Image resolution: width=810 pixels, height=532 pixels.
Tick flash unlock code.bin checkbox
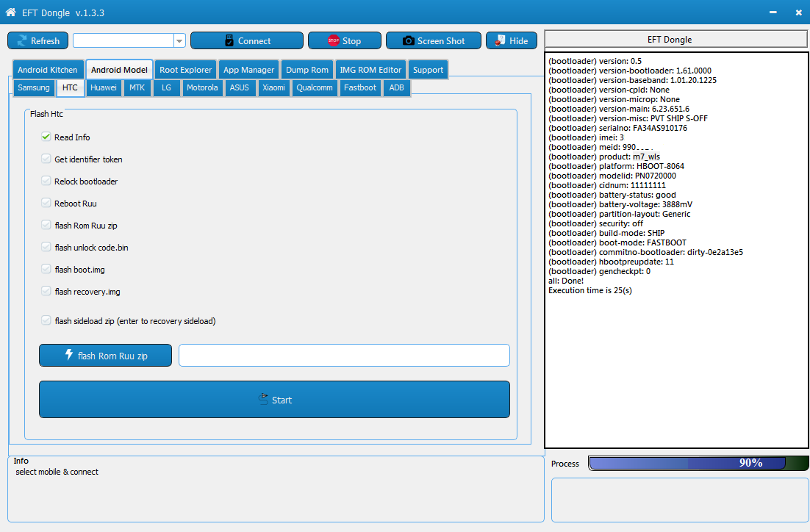[x=46, y=248]
